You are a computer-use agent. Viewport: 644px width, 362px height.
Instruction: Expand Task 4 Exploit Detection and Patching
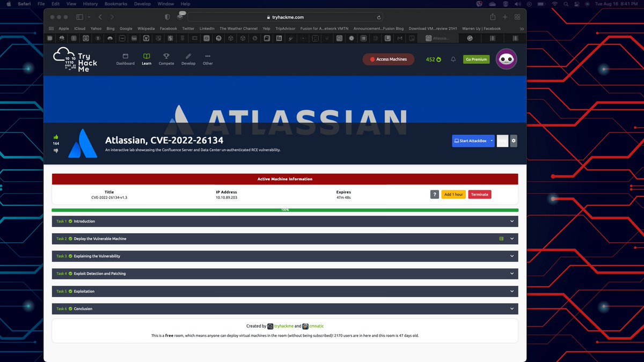(285, 274)
